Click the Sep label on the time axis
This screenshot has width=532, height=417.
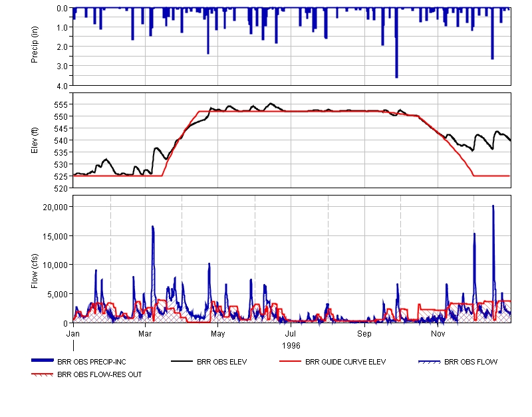coord(364,332)
